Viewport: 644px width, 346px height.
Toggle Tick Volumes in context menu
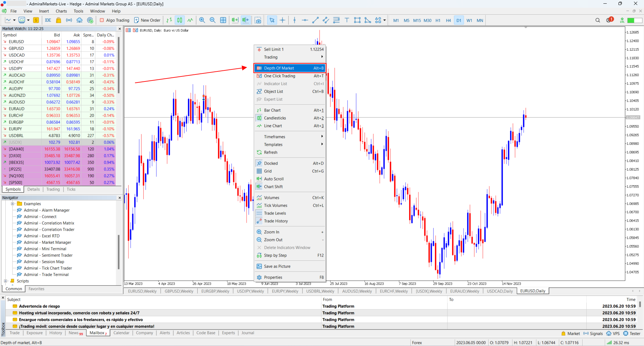(x=290, y=205)
